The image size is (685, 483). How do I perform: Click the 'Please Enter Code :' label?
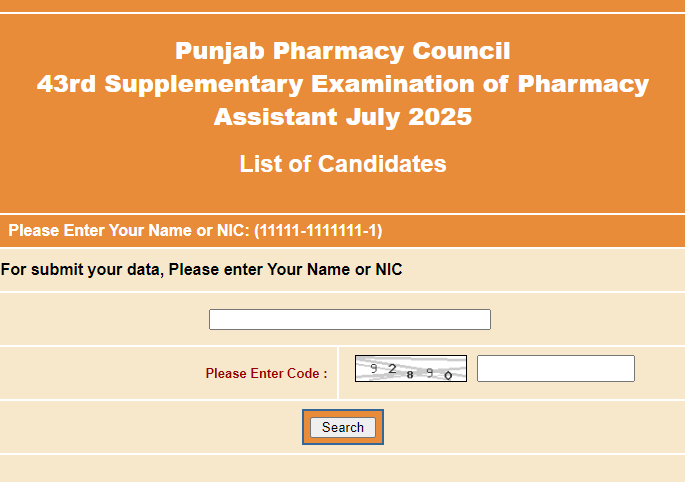pos(266,373)
